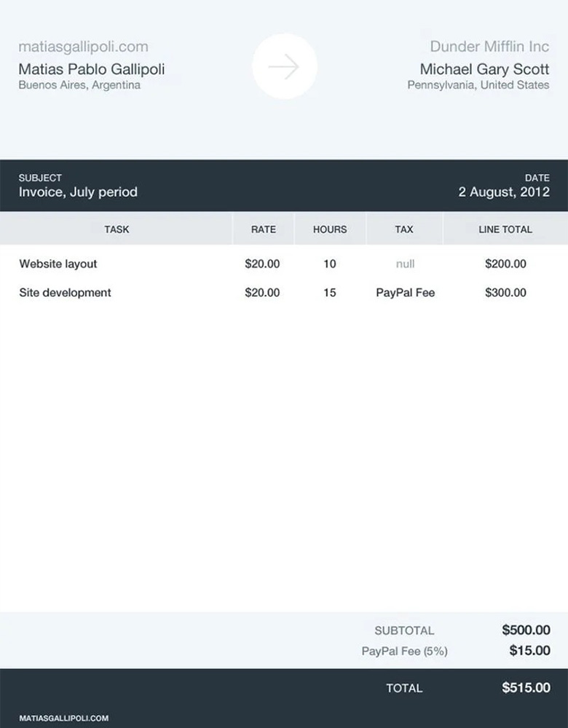Select the Website layout task row
This screenshot has width=568, height=728.
[x=58, y=264]
